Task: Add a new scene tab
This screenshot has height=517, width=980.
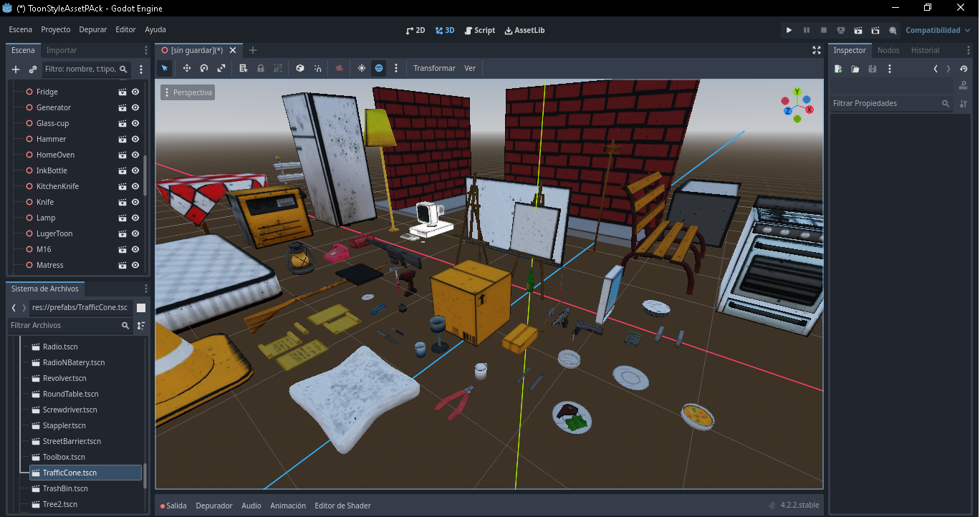Action: [x=253, y=50]
